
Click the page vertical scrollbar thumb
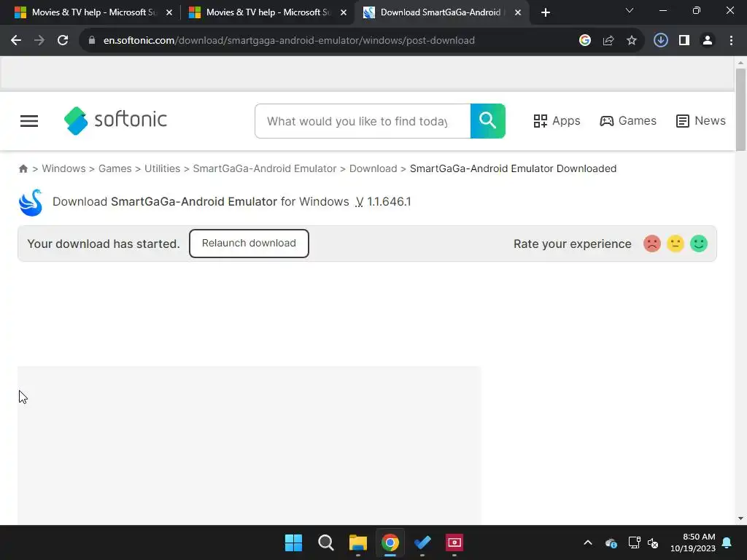[740, 110]
